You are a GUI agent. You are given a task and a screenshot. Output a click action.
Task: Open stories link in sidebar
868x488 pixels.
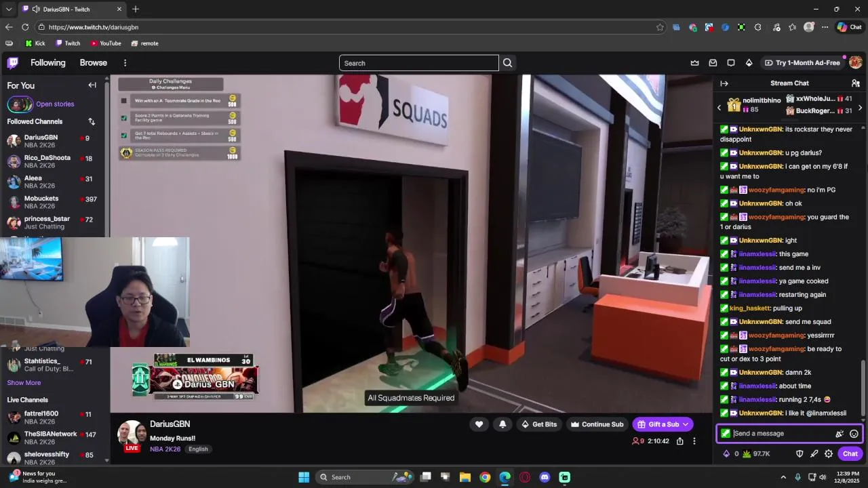click(55, 104)
